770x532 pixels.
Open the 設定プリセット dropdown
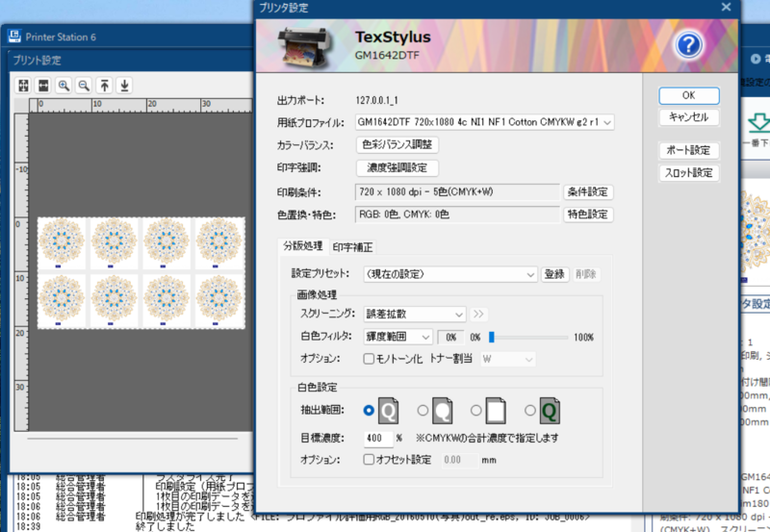click(x=449, y=274)
